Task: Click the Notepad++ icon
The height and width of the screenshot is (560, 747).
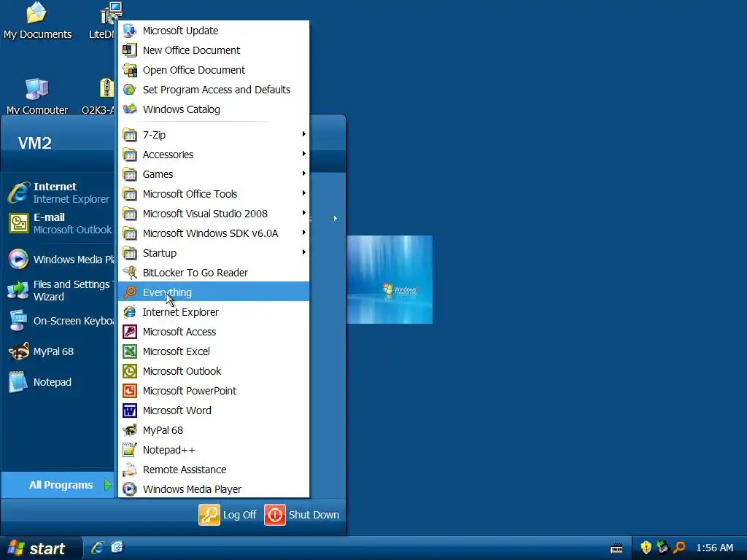Action: coord(130,449)
